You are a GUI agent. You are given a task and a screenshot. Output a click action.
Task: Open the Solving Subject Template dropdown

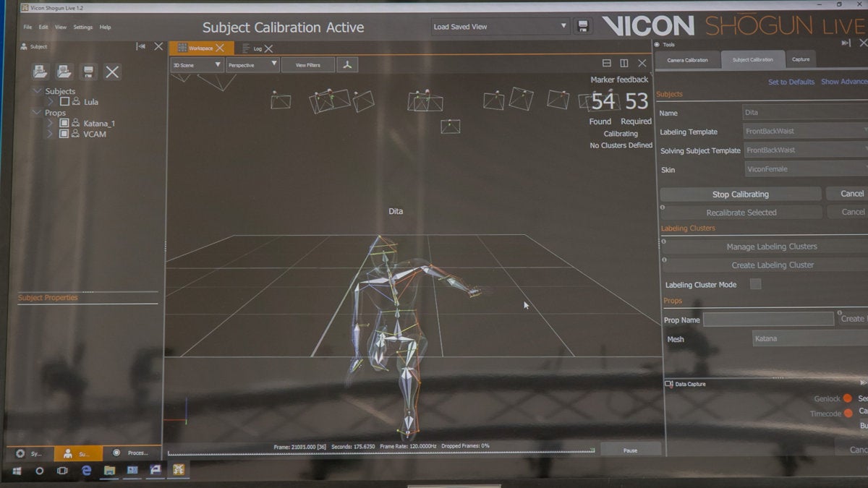tap(805, 150)
